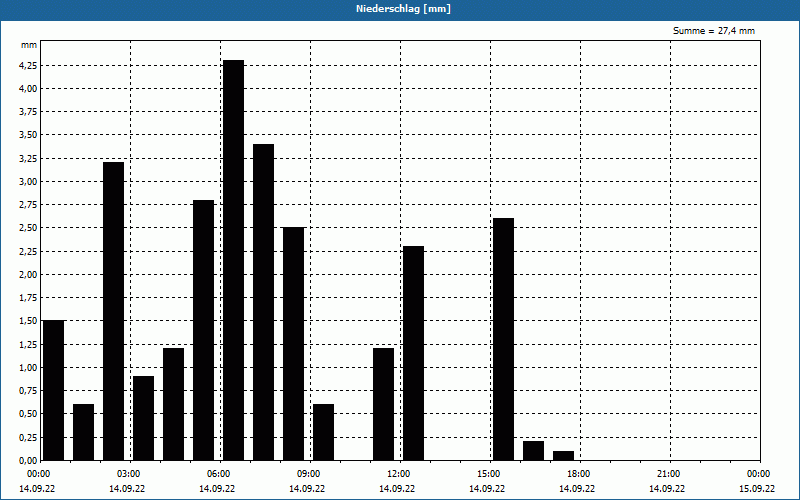800x500 pixels.
Task: Click the smallest bar ending at 18:00
Action: 564,456
